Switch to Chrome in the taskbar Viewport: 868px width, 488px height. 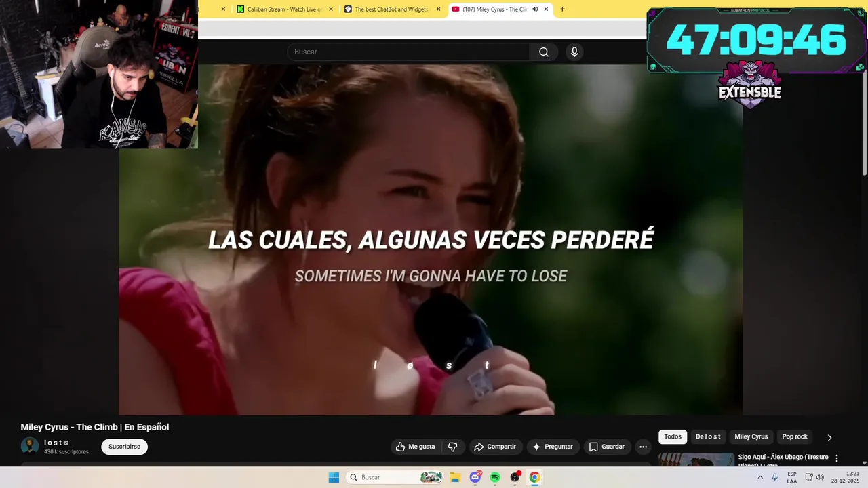point(534,477)
